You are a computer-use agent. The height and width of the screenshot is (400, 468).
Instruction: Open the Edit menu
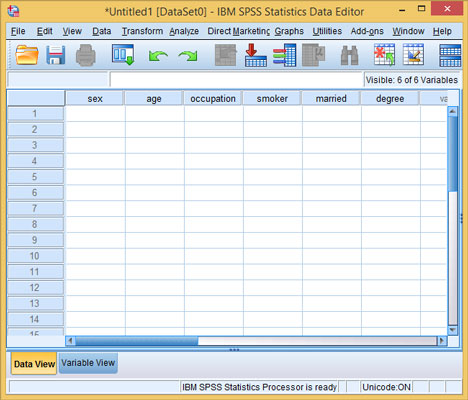45,31
